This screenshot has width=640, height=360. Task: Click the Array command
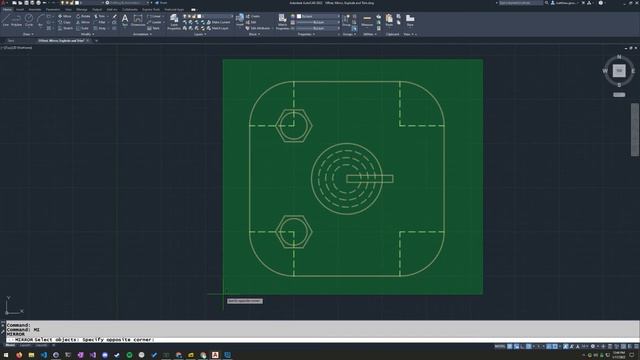click(100, 29)
